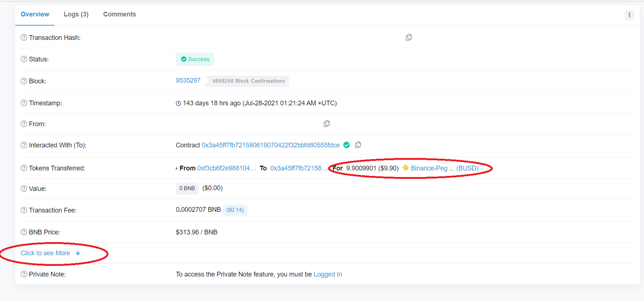
Task: Open the Comments tab
Action: (x=119, y=14)
